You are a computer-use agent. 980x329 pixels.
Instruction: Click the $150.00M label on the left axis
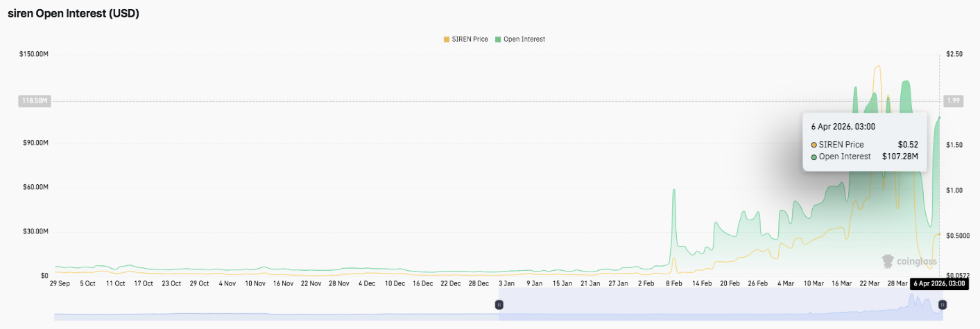[34, 54]
